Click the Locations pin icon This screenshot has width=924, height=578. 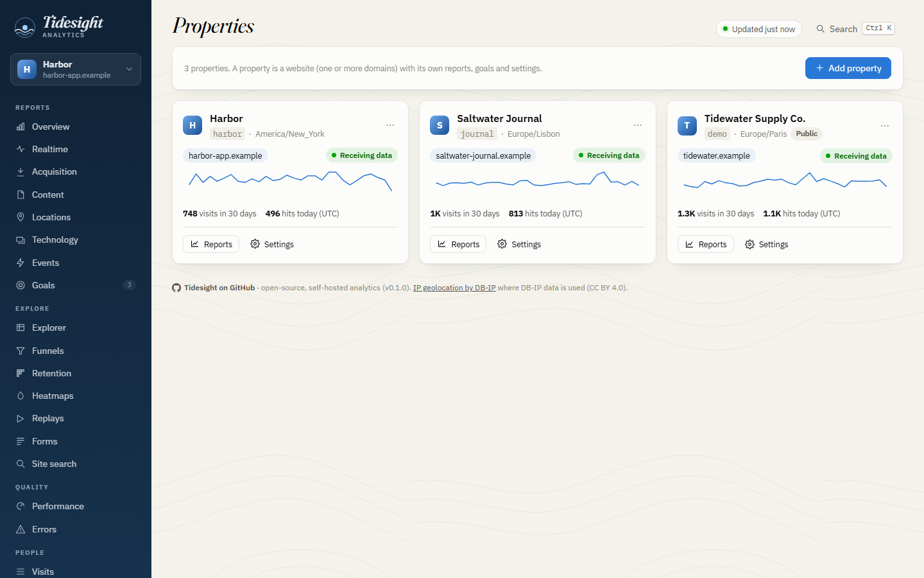(21, 217)
